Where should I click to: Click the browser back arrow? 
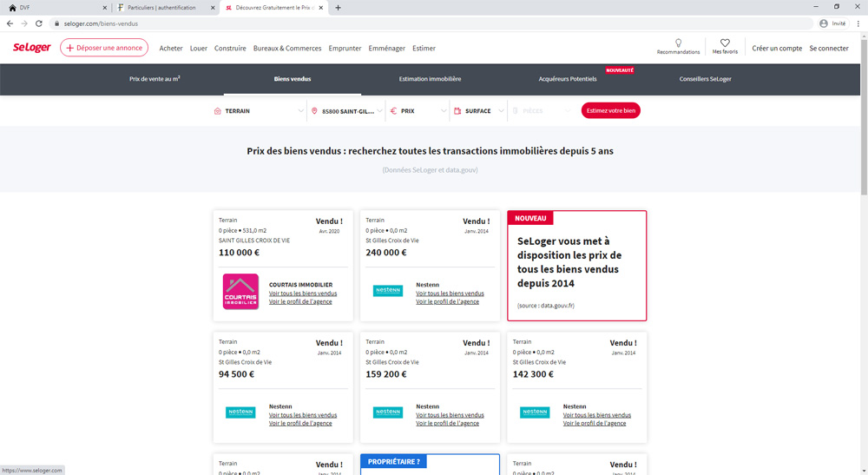(10, 23)
